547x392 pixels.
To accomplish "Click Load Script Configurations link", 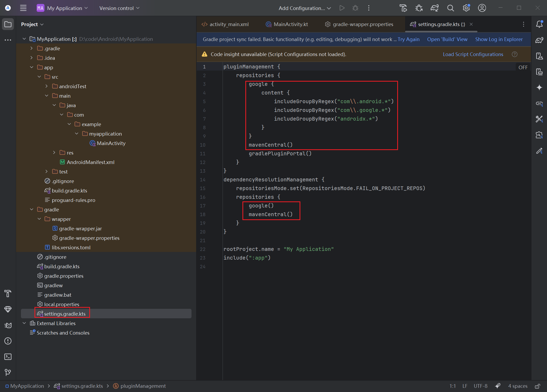I will [473, 54].
